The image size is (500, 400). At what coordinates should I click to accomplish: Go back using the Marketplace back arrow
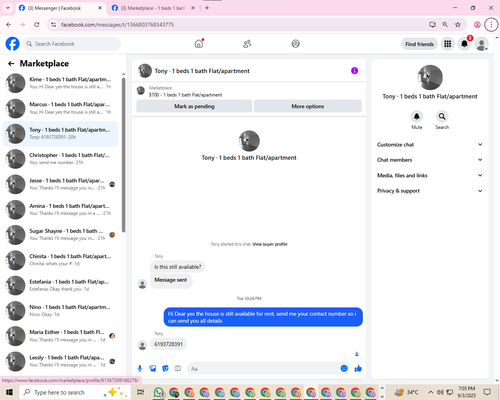tap(11, 63)
